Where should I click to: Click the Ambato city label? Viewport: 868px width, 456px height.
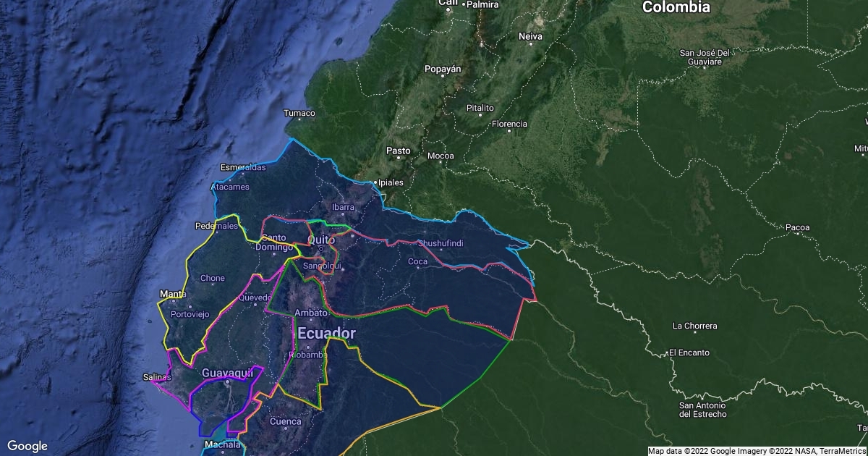312,313
